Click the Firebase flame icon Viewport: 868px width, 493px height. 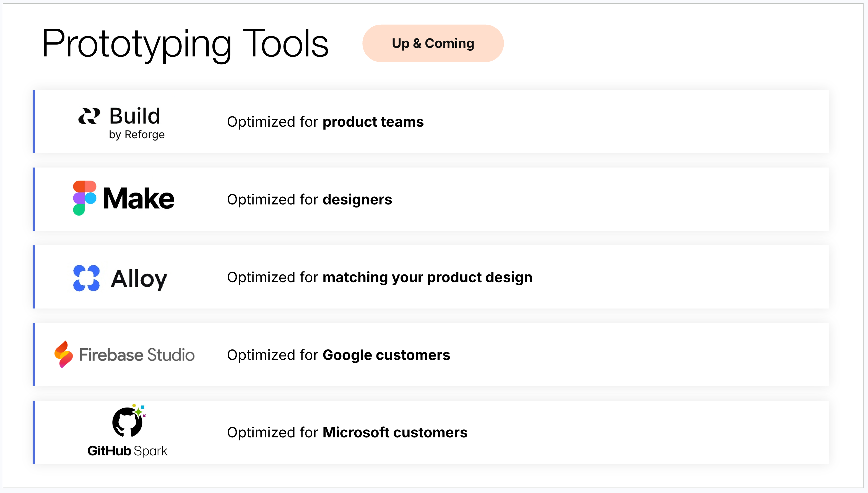click(x=64, y=354)
